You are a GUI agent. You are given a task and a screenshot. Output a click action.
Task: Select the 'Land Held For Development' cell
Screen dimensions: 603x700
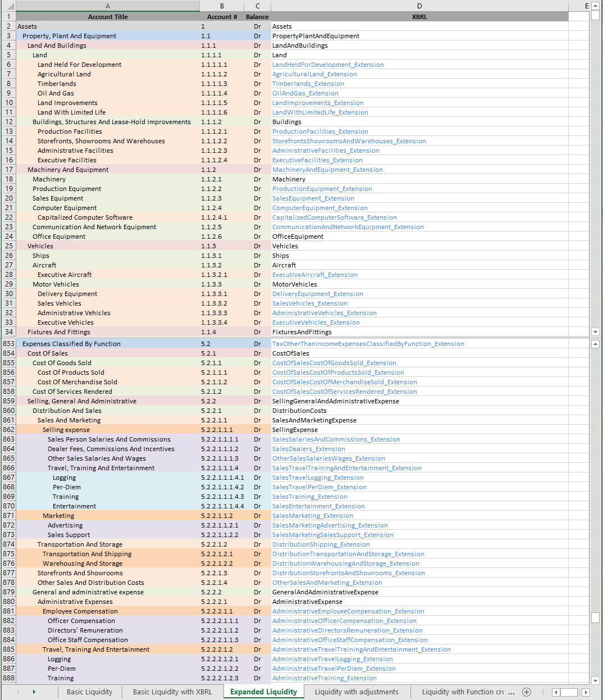click(108, 65)
